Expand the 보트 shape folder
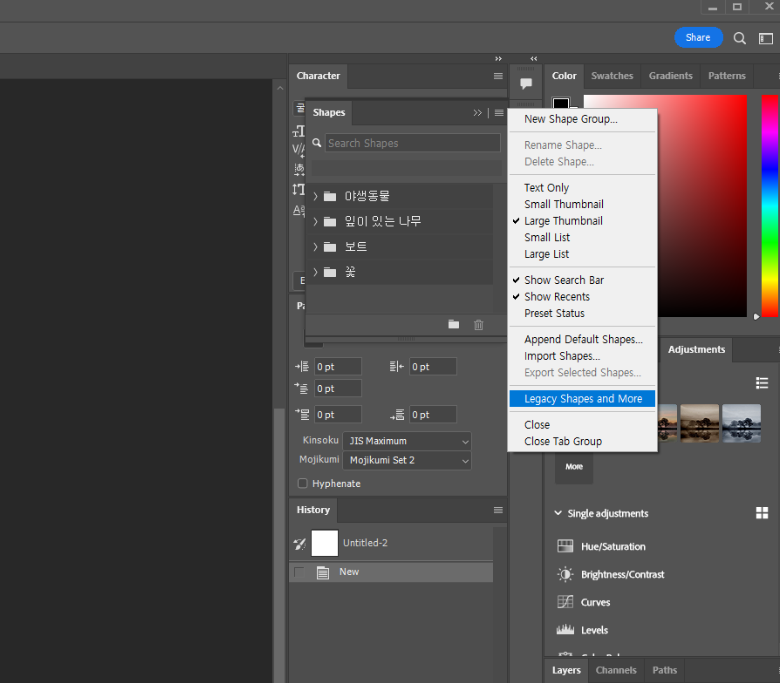This screenshot has width=780, height=683. (315, 247)
